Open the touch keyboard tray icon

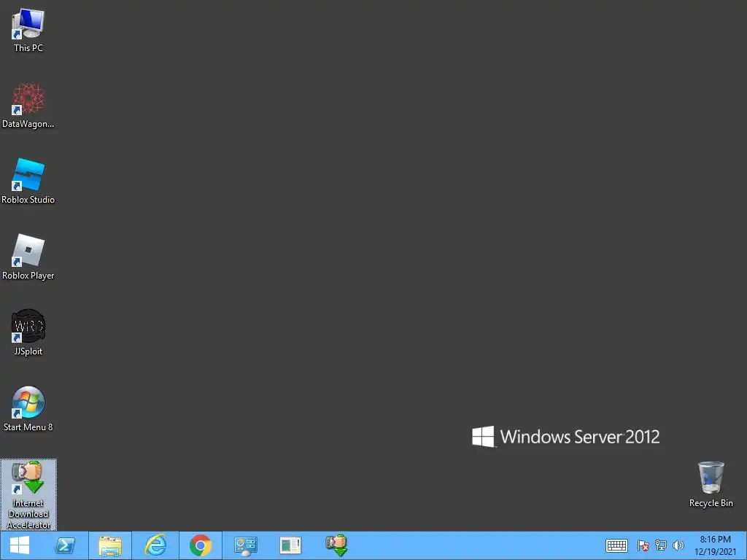[616, 545]
